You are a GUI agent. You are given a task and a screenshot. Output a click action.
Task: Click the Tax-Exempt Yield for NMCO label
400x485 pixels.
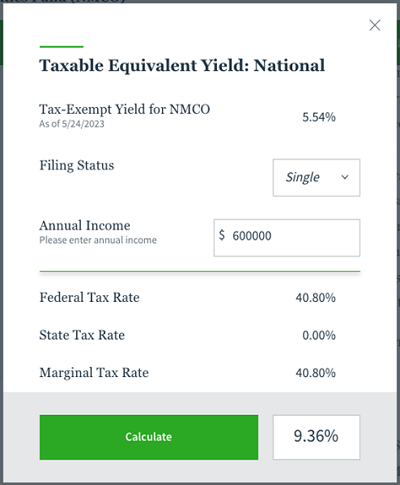(x=125, y=110)
